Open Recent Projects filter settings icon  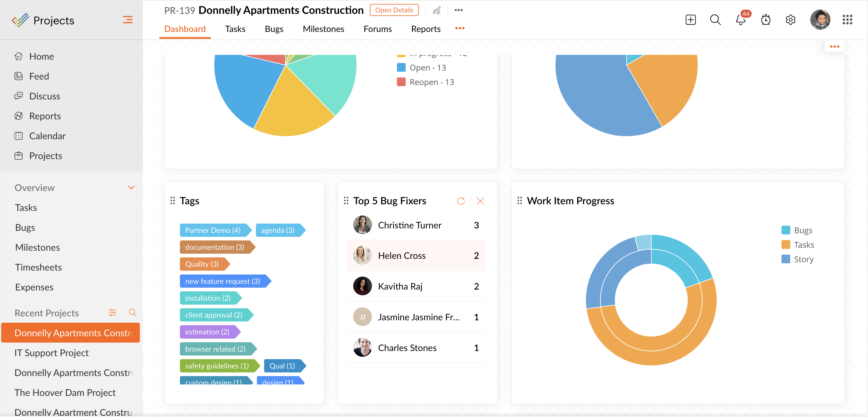[x=112, y=312]
